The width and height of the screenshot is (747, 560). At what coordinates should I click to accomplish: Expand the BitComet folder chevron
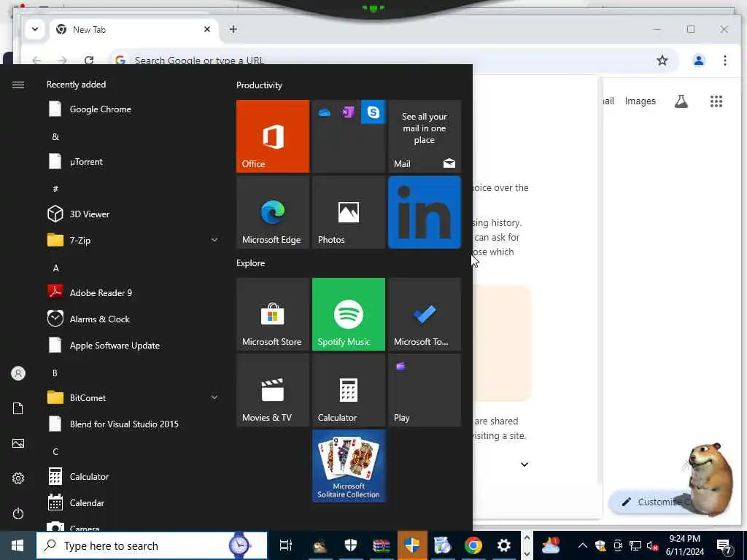point(214,397)
